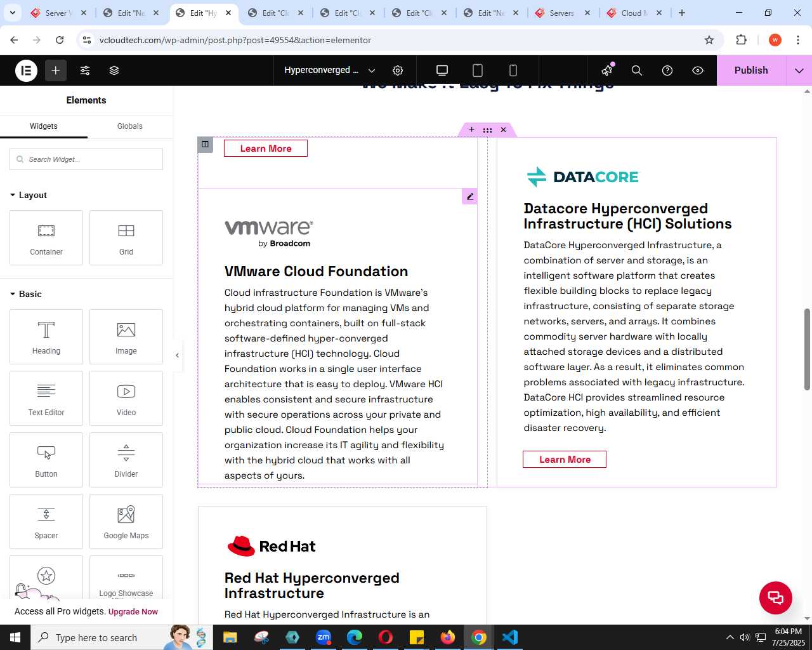Select VMware Cloud Foundation heading
This screenshot has width=812, height=650.
coord(317,271)
